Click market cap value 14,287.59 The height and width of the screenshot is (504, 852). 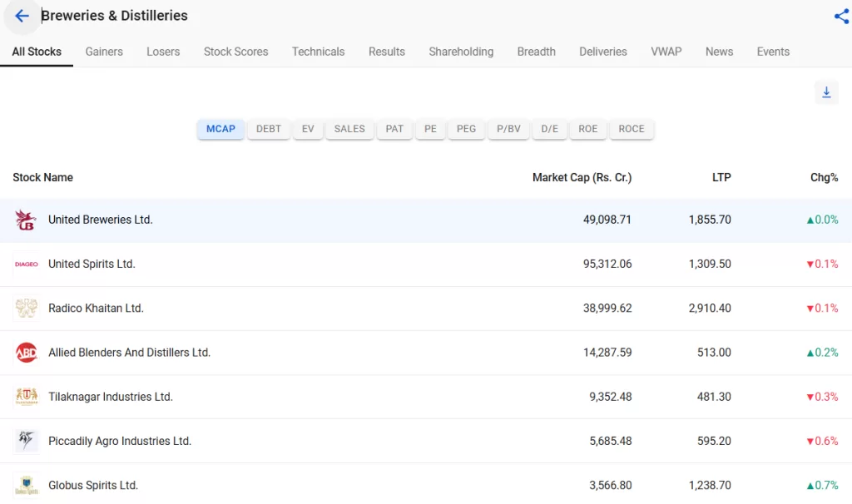[607, 353]
